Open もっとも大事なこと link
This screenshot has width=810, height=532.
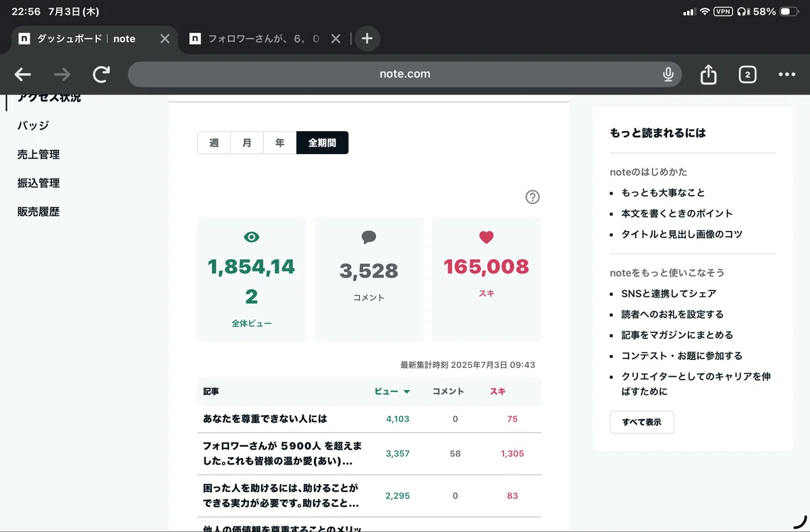tap(663, 193)
